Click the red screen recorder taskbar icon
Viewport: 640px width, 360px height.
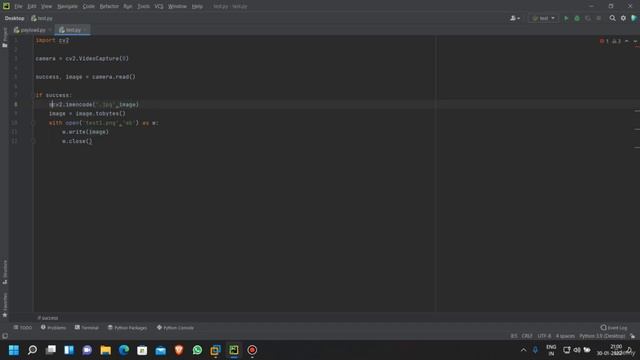(252, 350)
